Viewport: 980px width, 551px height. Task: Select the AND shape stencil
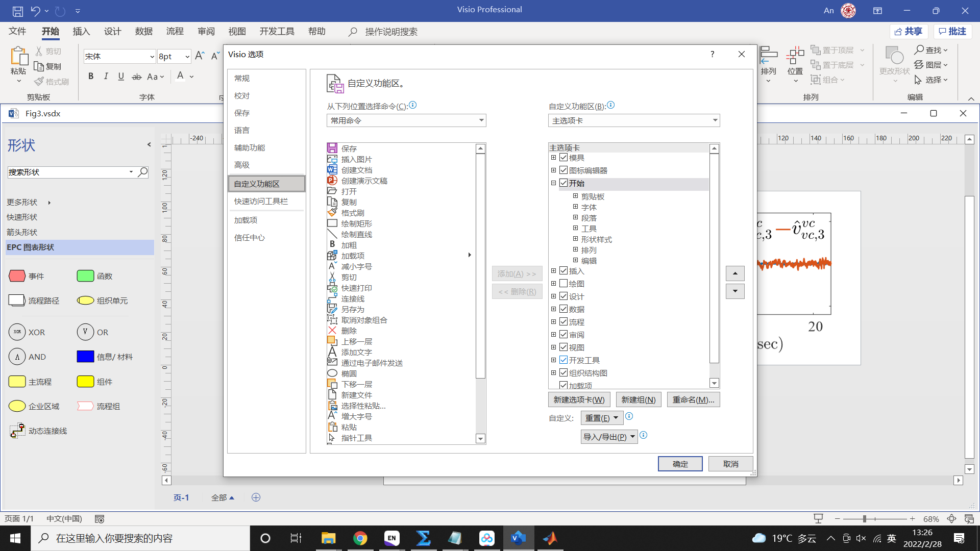pos(17,357)
